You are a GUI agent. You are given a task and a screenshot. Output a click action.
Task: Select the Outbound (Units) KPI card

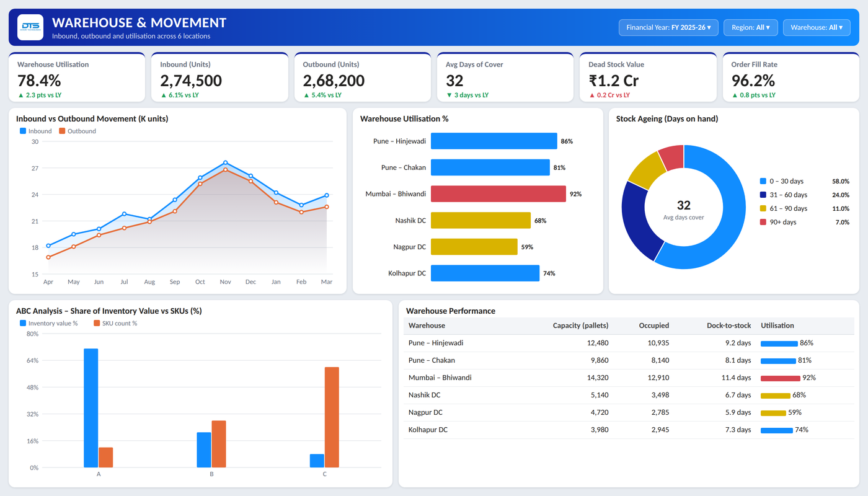362,77
